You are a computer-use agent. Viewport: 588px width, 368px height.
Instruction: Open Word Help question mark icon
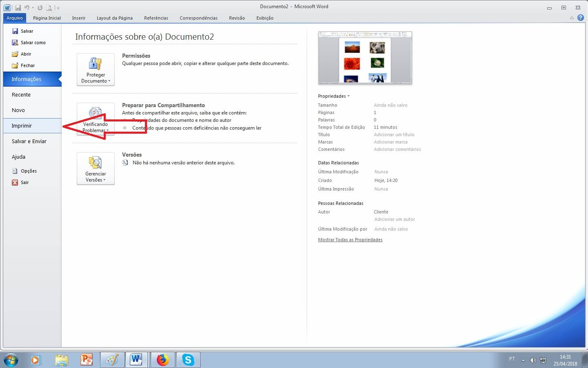click(x=580, y=18)
